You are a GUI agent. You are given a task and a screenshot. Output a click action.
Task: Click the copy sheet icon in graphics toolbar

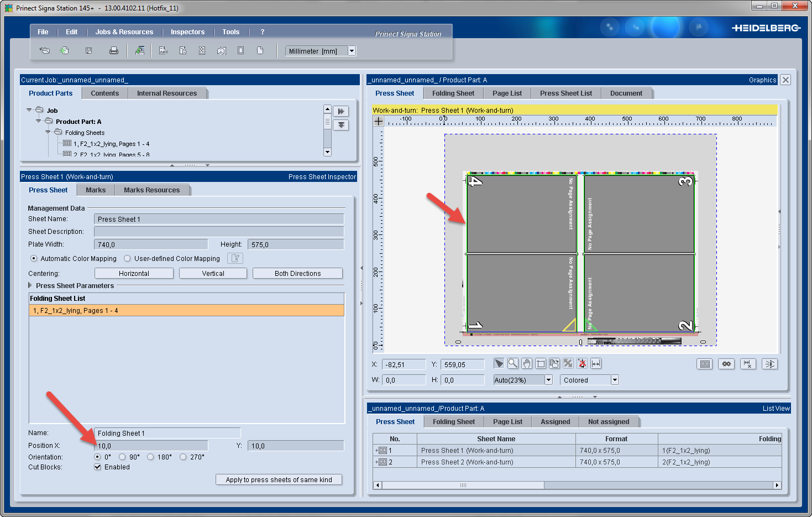coord(554,363)
